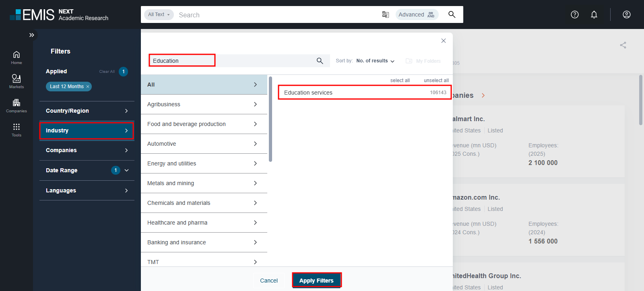Click the share icon
The height and width of the screenshot is (291, 644).
pos(623,45)
